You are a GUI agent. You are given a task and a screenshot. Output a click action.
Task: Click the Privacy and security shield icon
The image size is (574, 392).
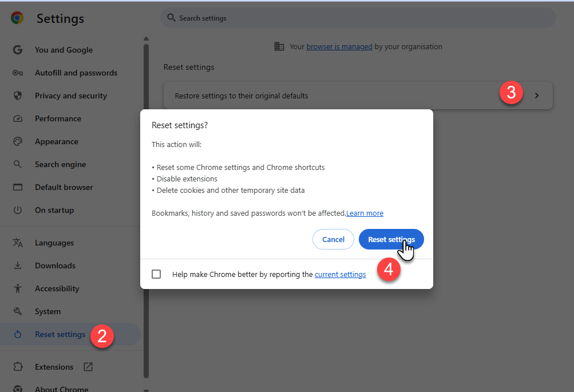tap(18, 96)
